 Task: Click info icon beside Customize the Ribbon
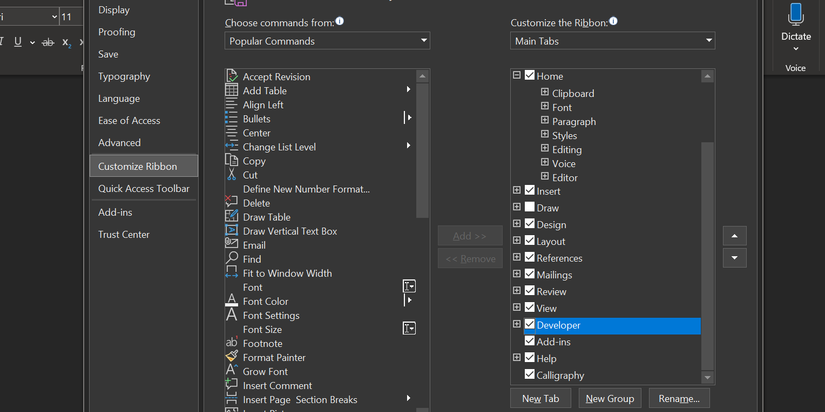613,21
